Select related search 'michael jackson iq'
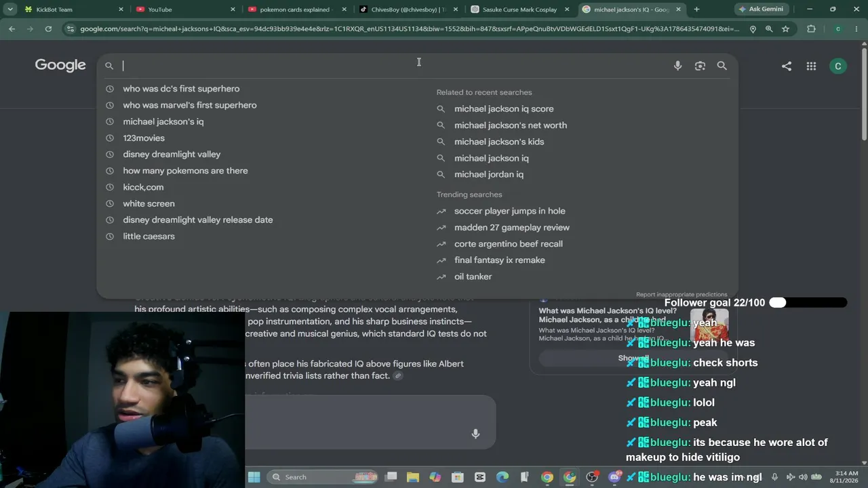This screenshot has width=868, height=488. coord(492,158)
